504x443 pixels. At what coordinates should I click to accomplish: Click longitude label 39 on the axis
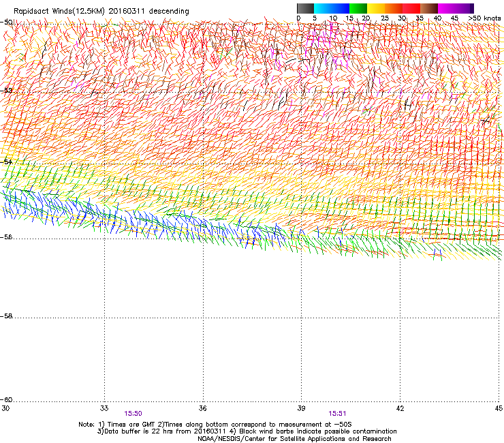coord(301,408)
